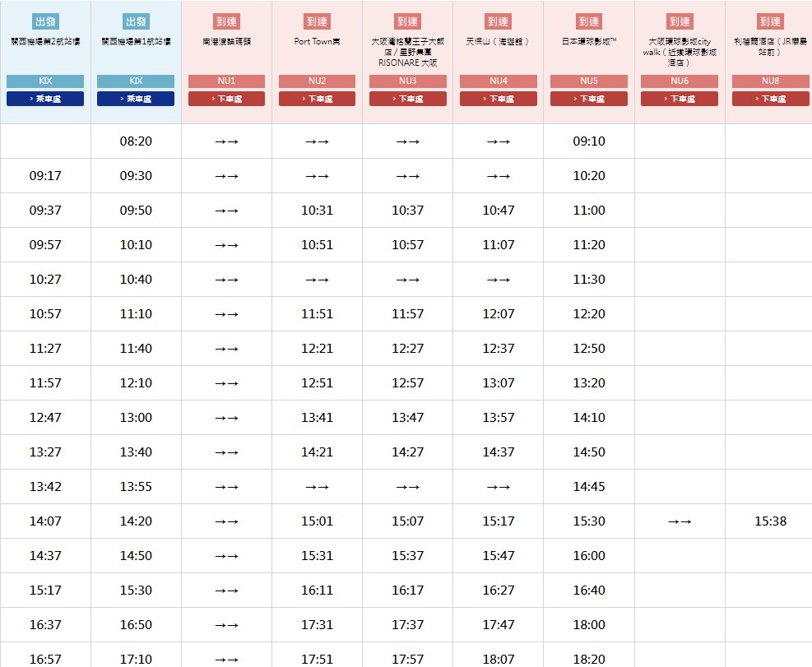
Task: Click the Port Town東 column heading
Action: (317, 41)
